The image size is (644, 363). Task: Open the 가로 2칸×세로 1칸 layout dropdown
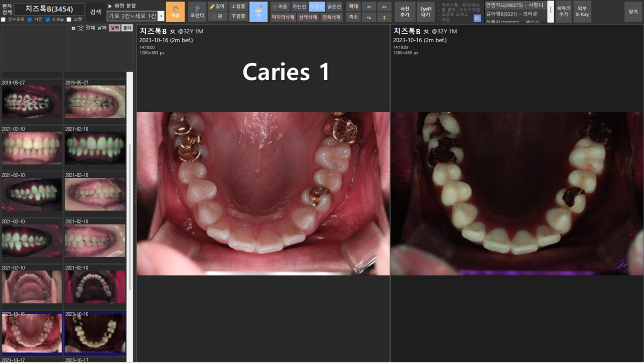click(x=136, y=16)
